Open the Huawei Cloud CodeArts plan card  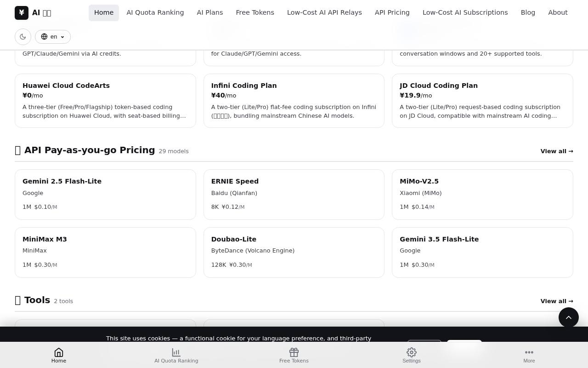[105, 101]
